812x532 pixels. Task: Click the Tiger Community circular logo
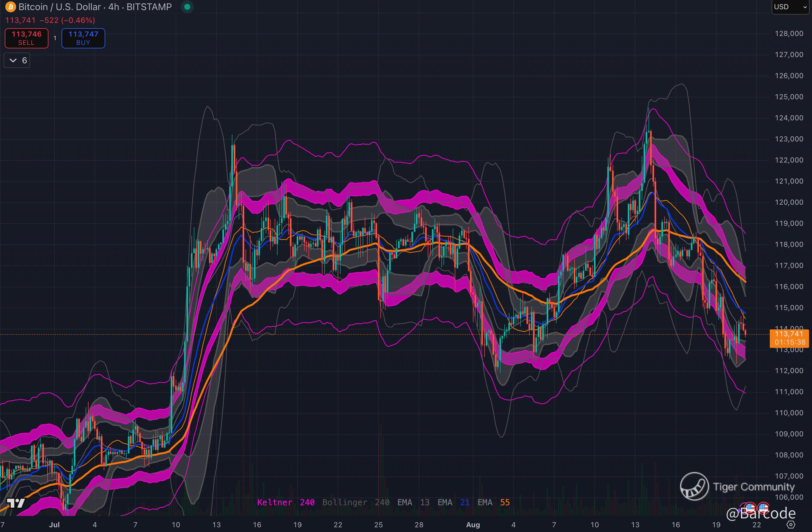(x=694, y=486)
